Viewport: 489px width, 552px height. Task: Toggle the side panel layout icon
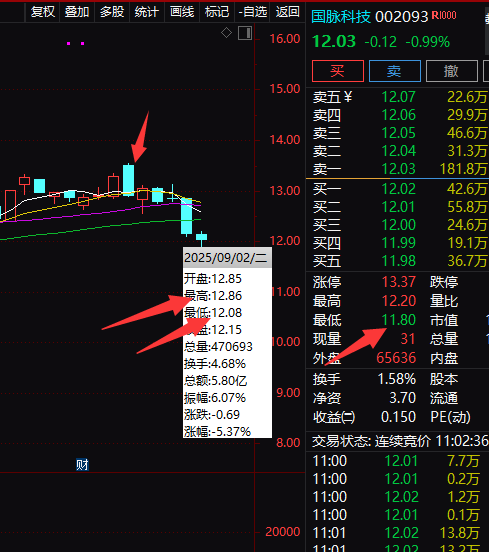tap(245, 33)
